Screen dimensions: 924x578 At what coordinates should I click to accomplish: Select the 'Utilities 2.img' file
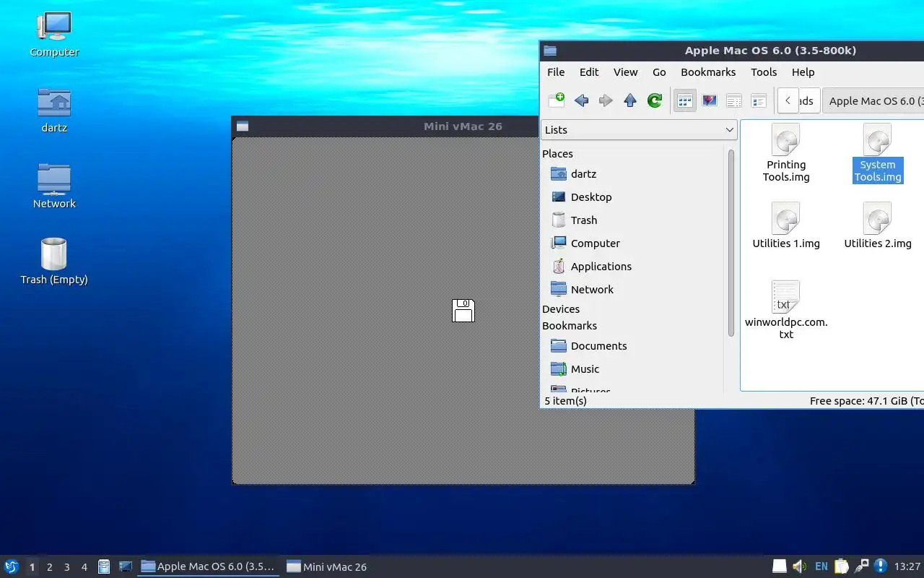[x=877, y=225]
